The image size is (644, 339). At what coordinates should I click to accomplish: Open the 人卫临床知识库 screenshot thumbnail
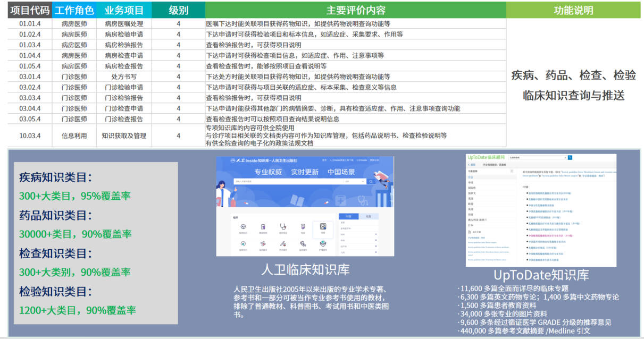point(305,207)
